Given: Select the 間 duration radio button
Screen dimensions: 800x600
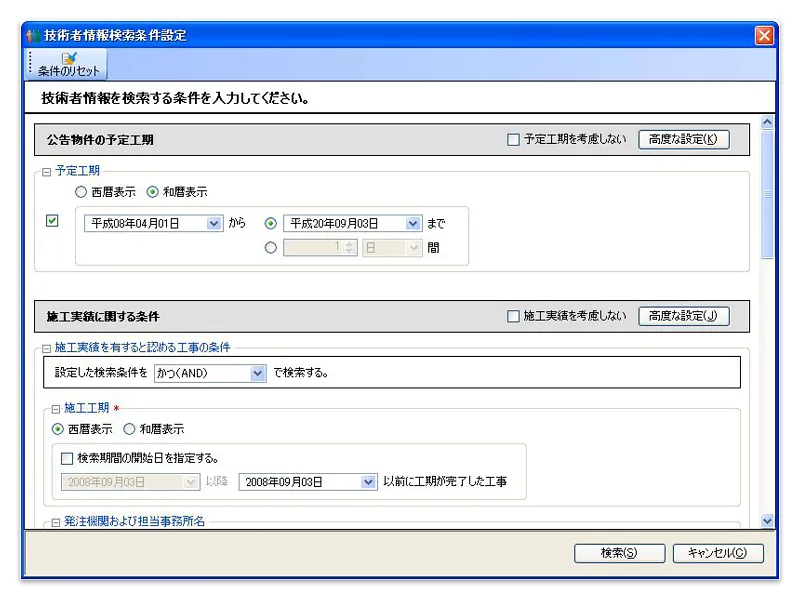Looking at the screenshot, I should 271,248.
